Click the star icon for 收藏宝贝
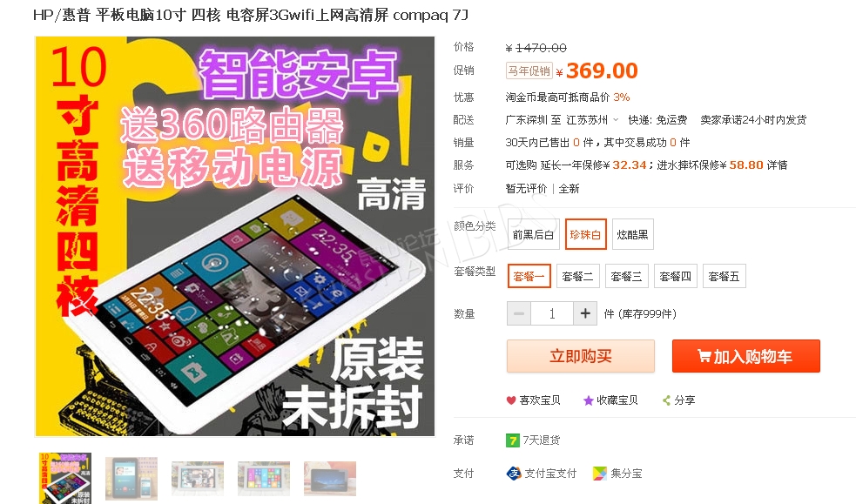 588,400
